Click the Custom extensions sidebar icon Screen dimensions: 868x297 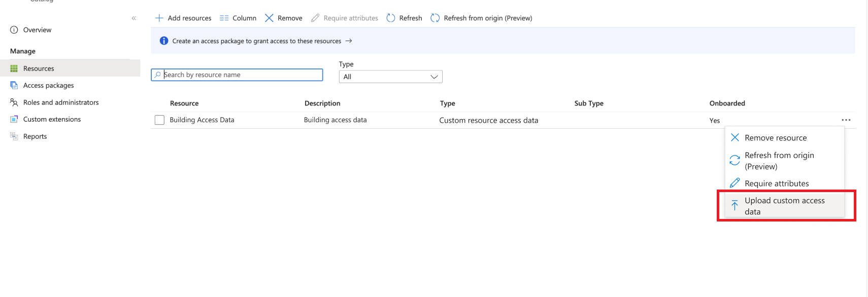pyautogui.click(x=14, y=120)
